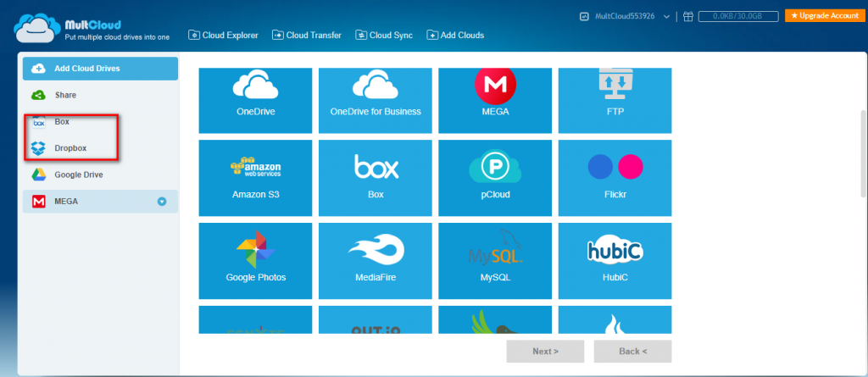868x377 pixels.
Task: Click the Cloud Sync icon
Action: (x=361, y=35)
